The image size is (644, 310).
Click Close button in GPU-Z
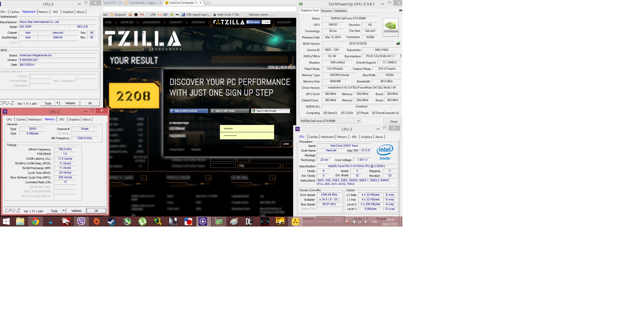(393, 121)
